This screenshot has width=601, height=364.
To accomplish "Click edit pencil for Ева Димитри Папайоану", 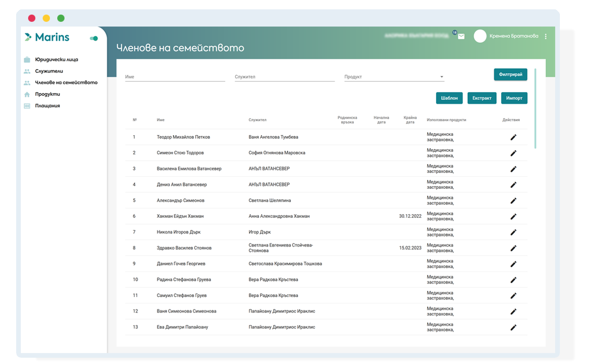I will coord(513,327).
